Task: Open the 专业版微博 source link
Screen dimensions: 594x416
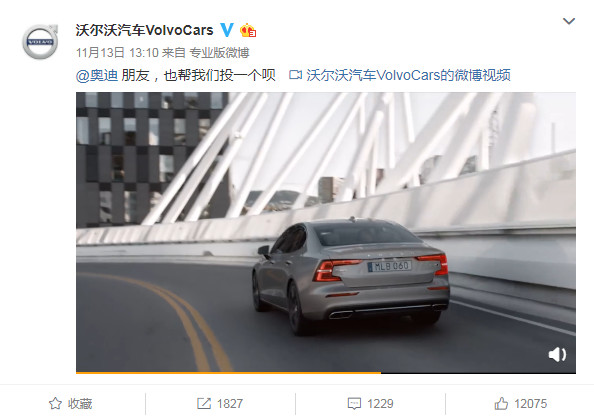Action: [x=219, y=53]
